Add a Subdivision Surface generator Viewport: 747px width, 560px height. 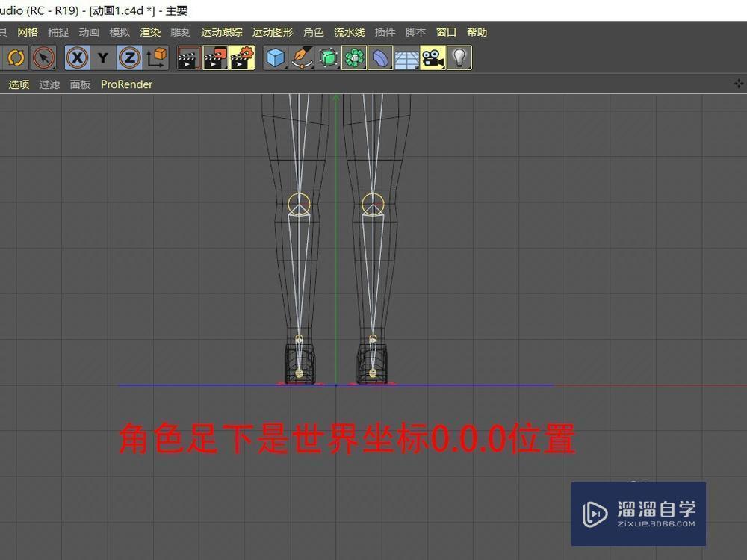(x=327, y=57)
